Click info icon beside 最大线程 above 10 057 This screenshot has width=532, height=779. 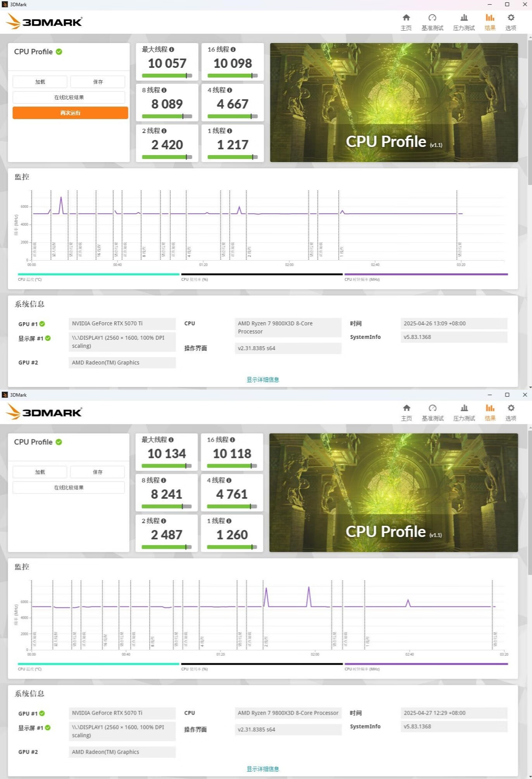(x=171, y=50)
